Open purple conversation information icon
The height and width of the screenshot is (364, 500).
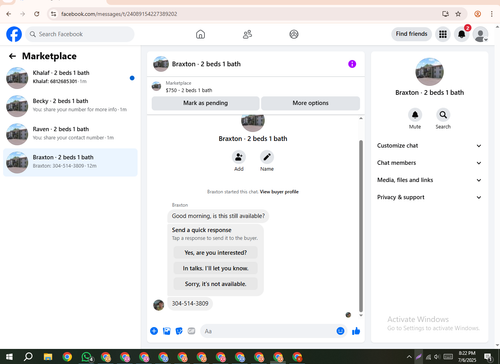point(352,64)
